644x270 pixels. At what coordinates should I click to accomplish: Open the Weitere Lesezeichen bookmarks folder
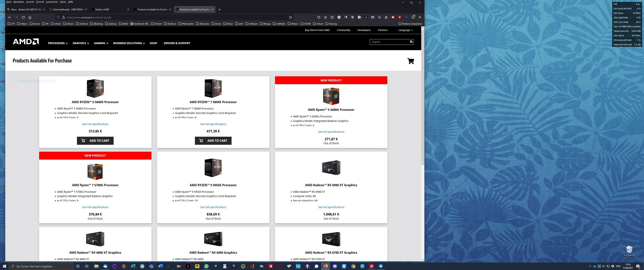pyautogui.click(x=410, y=24)
